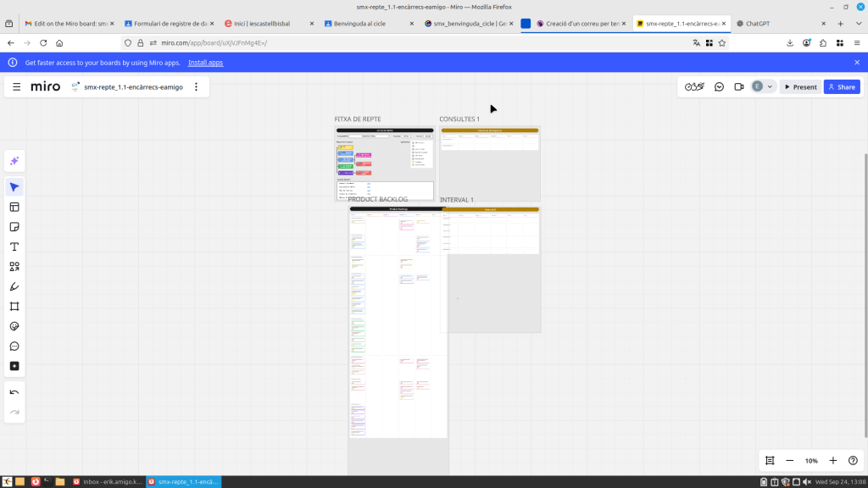Open the Templates tool in sidebar

pos(14,207)
